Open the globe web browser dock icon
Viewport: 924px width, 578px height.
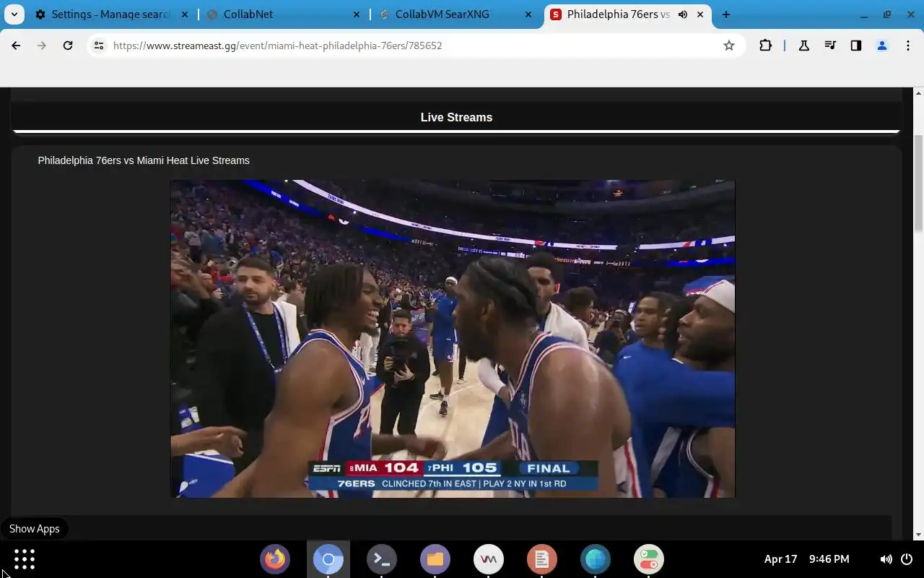(596, 559)
